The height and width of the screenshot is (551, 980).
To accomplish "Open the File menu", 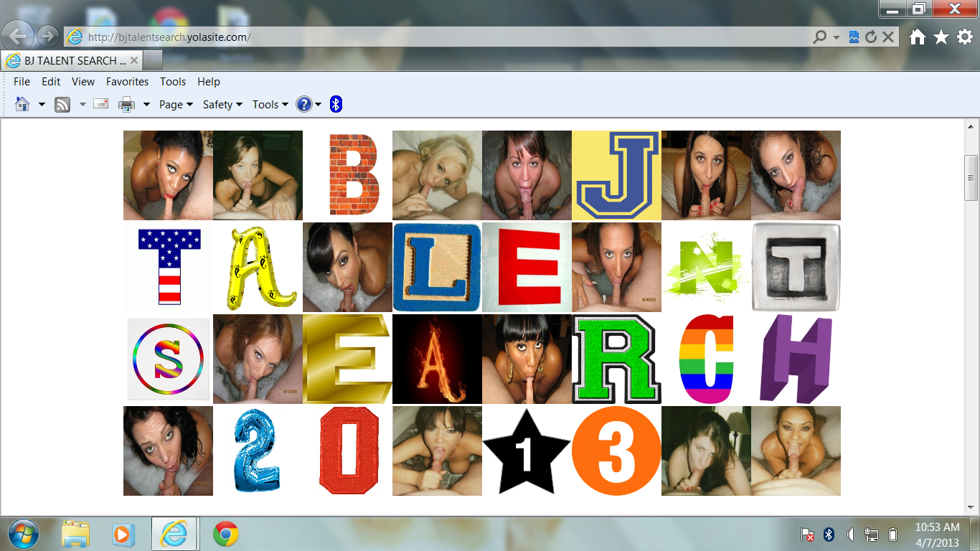I will 22,82.
